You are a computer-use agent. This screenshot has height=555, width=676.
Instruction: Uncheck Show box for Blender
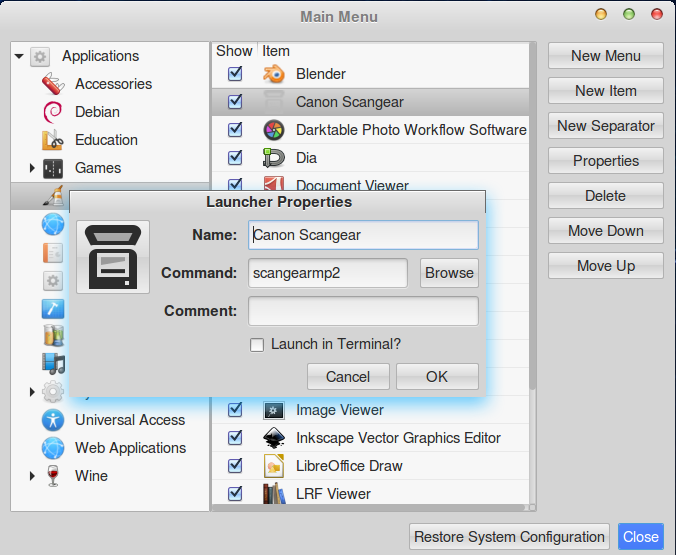235,74
